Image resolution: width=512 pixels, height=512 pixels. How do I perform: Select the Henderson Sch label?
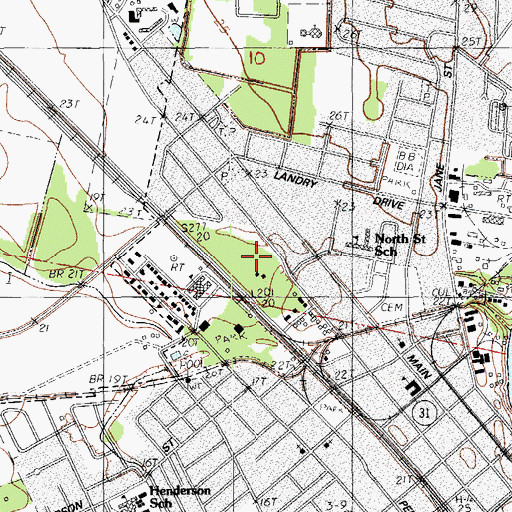(180, 496)
